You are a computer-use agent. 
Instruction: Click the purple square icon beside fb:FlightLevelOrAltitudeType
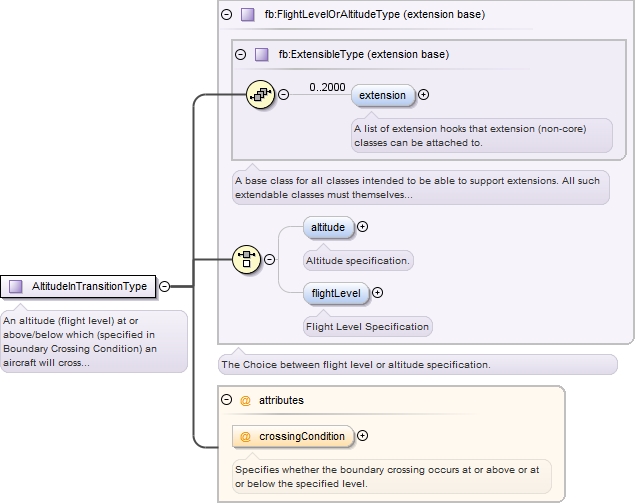(x=248, y=15)
